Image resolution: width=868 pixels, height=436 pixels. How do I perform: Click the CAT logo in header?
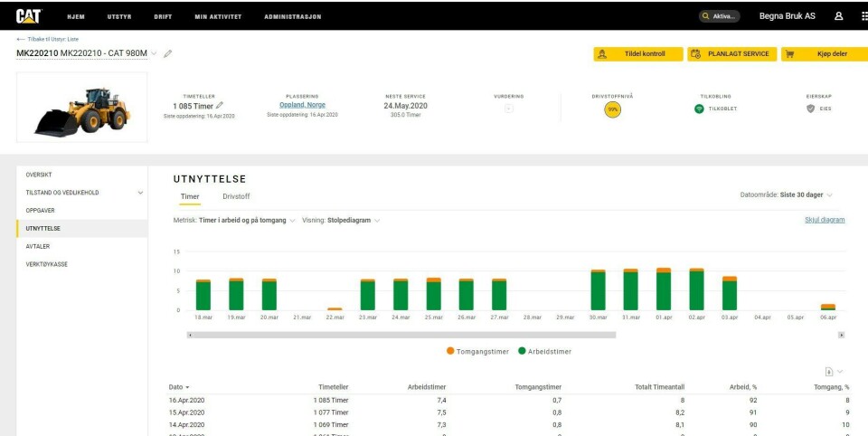coord(28,15)
